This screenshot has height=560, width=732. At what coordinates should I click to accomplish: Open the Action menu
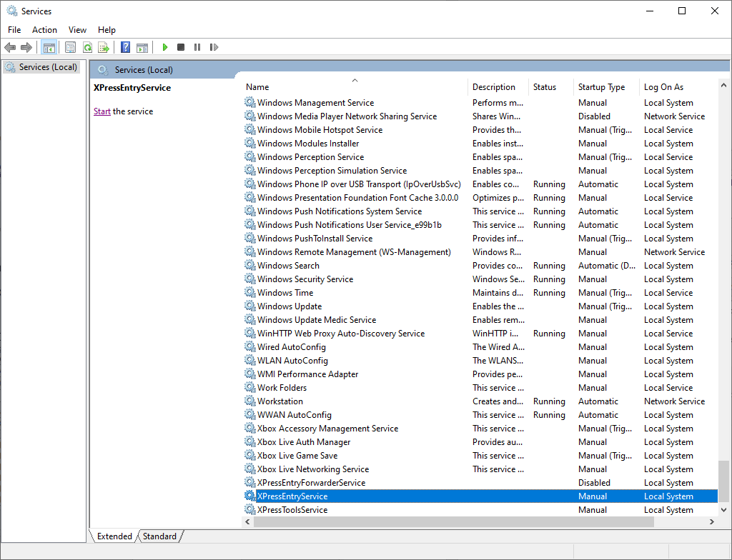click(x=44, y=30)
